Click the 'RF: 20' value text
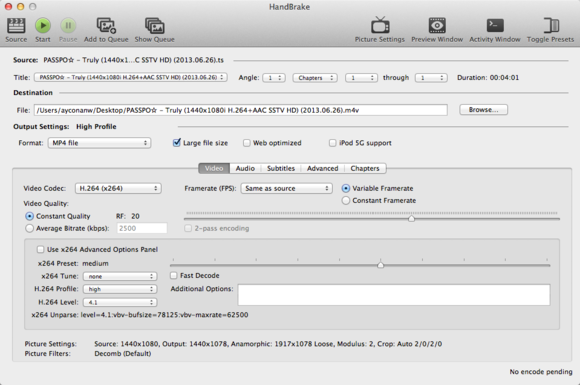The height and width of the screenshot is (385, 580). pos(128,216)
